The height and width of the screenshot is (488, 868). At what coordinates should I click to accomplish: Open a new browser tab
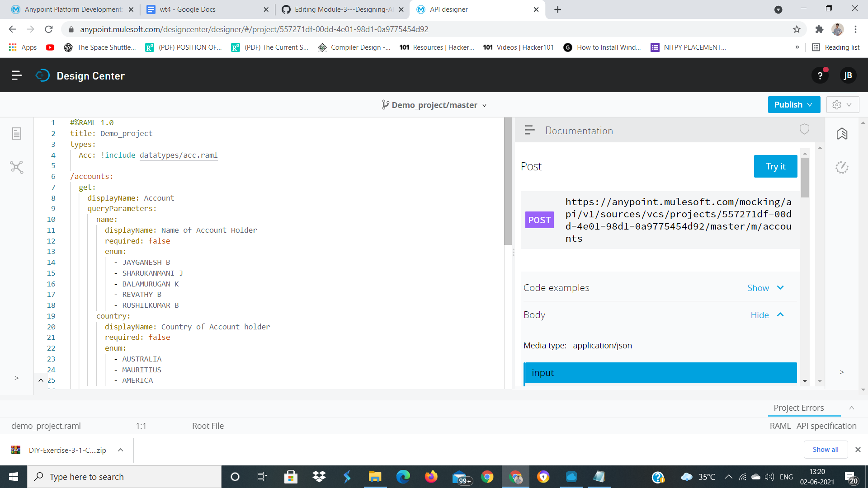coord(557,9)
